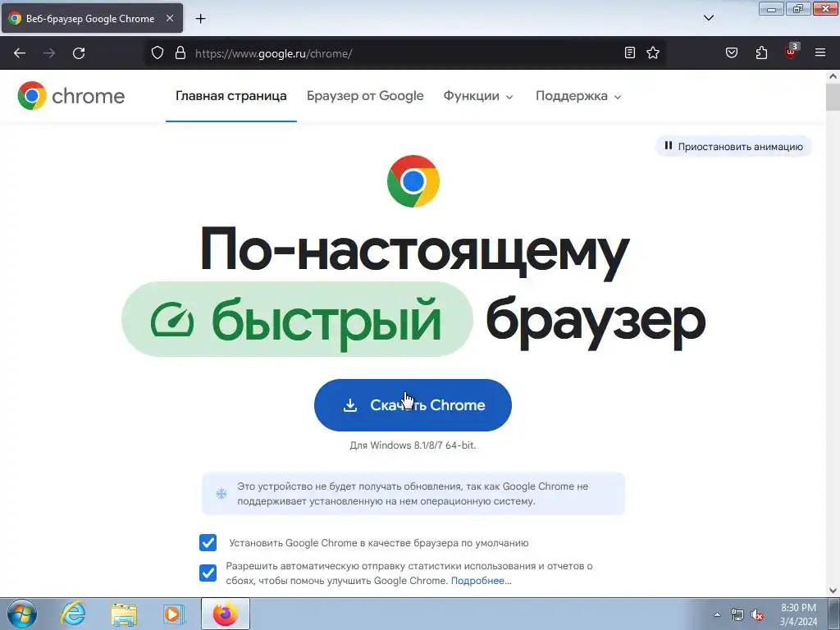This screenshot has width=840, height=630.
Task: Open the Firefox hamburger menu
Action: click(x=820, y=52)
